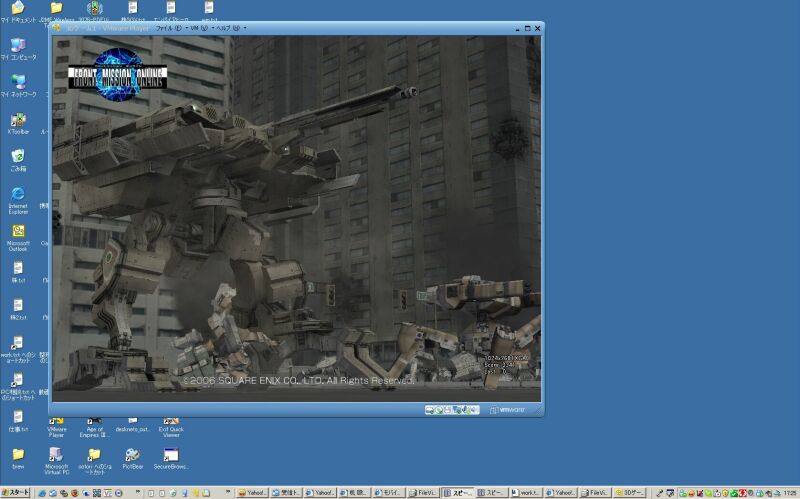Switch to the work.t.. taskbar button
Image resolution: width=800 pixels, height=499 pixels.
pos(525,493)
